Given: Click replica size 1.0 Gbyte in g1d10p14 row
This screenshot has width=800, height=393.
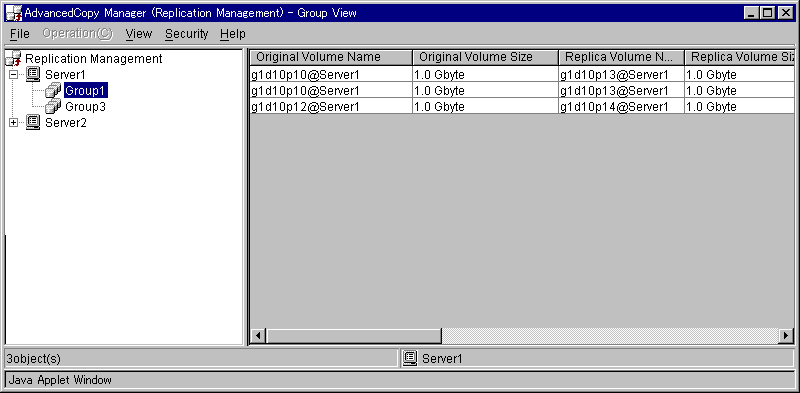Looking at the screenshot, I should pos(740,107).
